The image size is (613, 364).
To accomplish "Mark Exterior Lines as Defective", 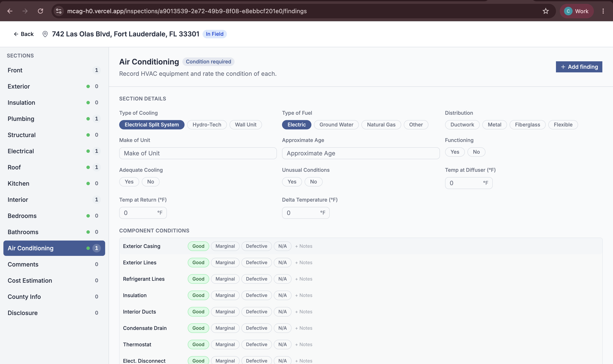I will click(x=256, y=263).
